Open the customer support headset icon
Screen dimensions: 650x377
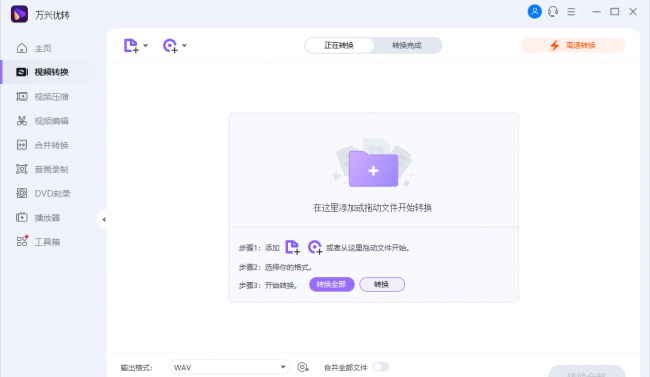(x=553, y=12)
